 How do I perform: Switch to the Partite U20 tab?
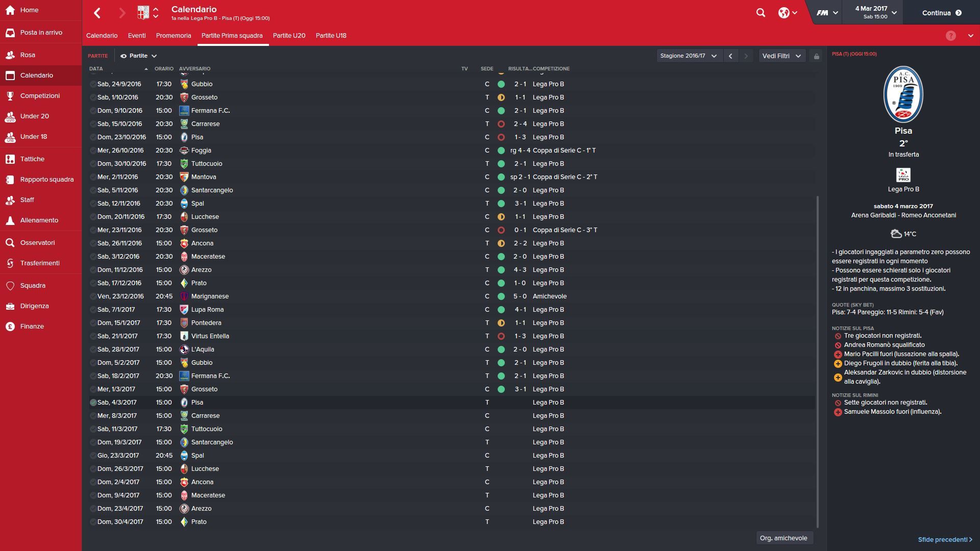coord(289,36)
